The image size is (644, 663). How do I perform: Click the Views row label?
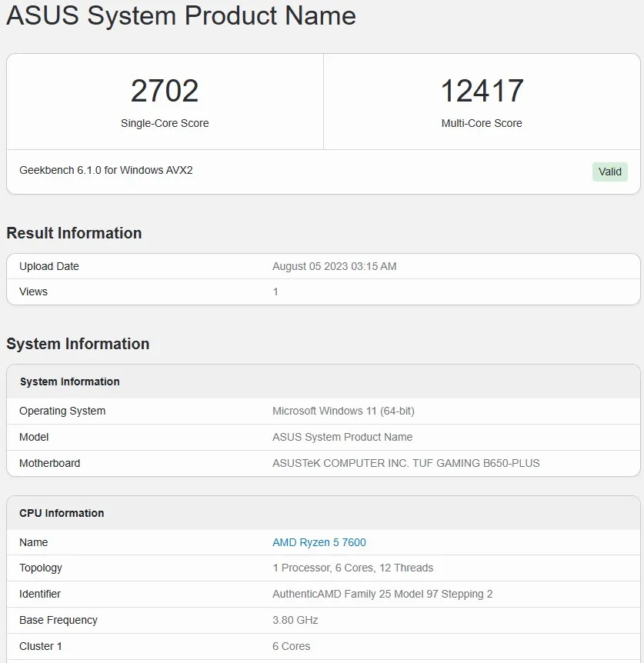[x=33, y=292]
